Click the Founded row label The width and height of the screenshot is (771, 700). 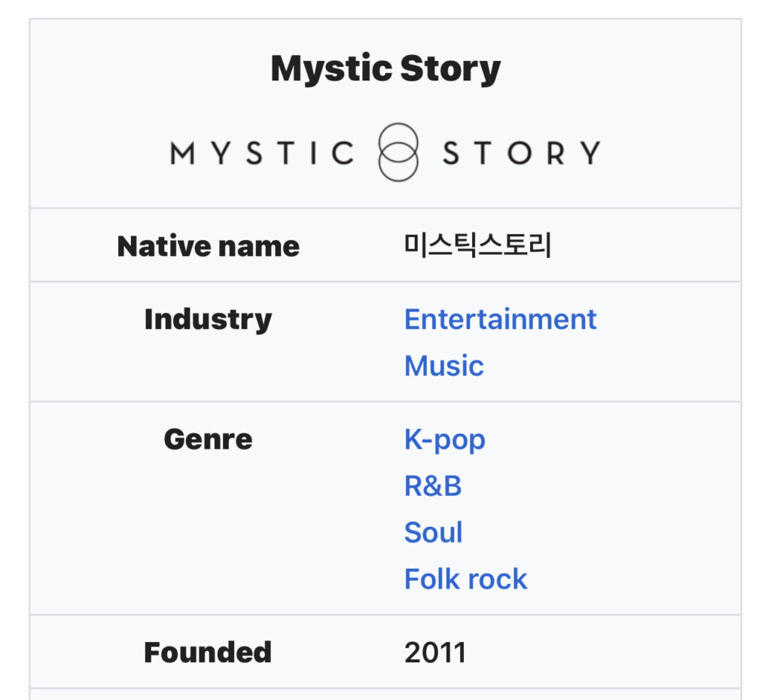(208, 652)
